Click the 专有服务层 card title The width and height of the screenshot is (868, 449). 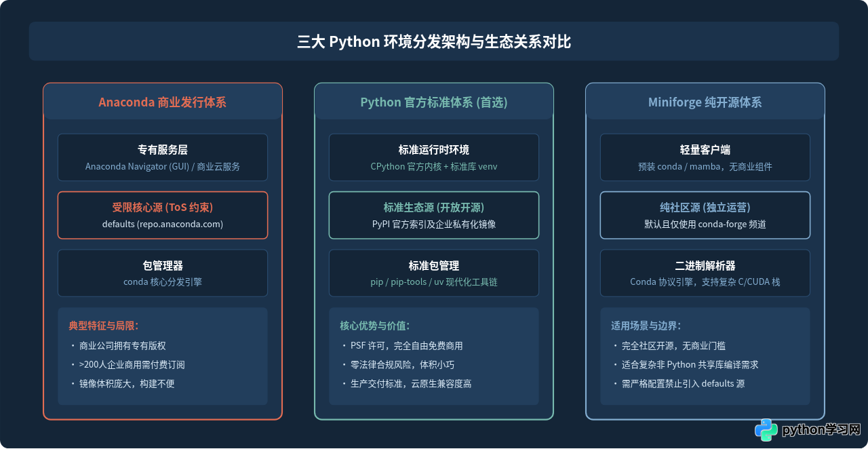[x=163, y=150]
